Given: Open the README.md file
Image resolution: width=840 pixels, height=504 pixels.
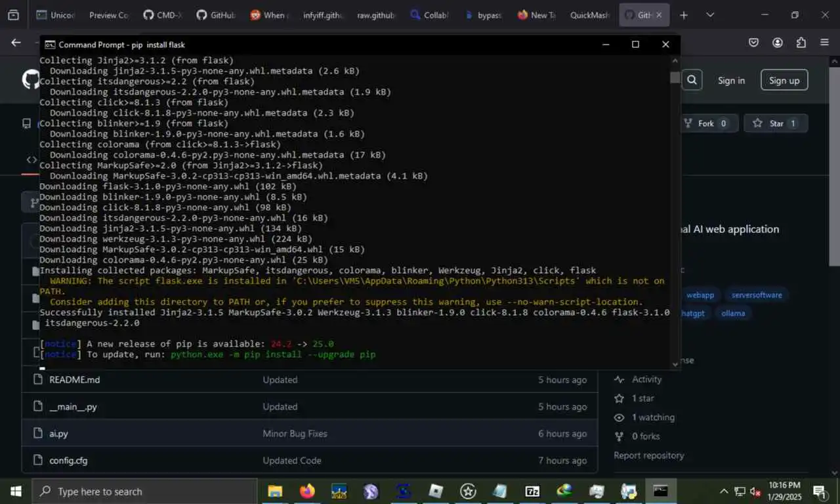Looking at the screenshot, I should point(75,380).
